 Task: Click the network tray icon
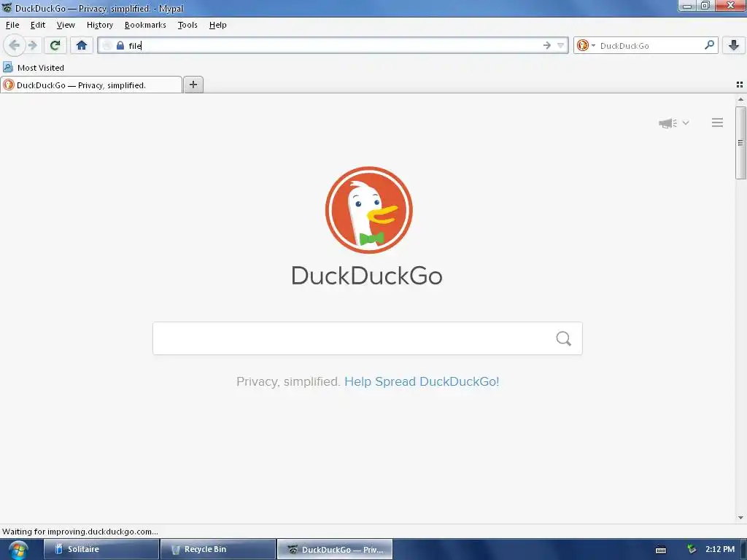(692, 550)
